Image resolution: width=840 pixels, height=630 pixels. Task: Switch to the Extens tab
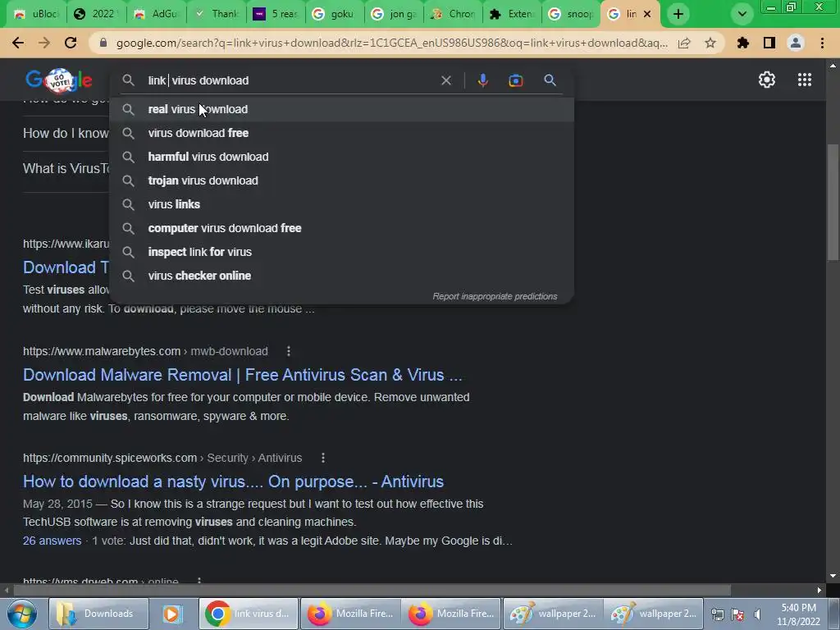514,14
